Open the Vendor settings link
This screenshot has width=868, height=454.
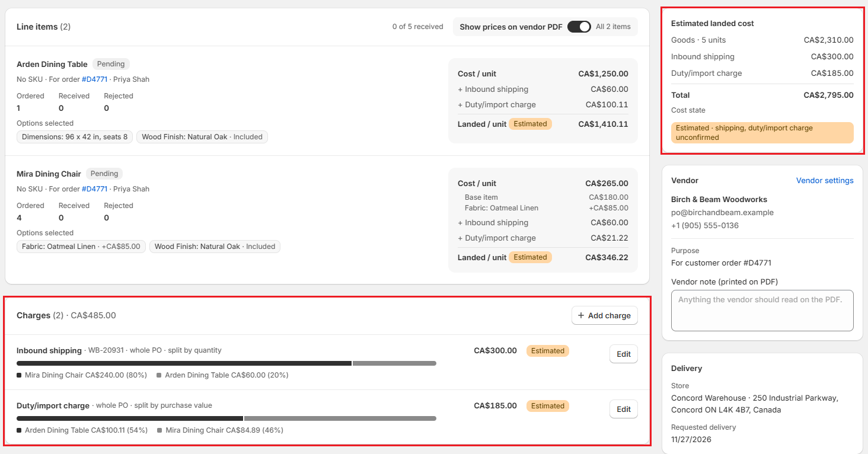825,181
